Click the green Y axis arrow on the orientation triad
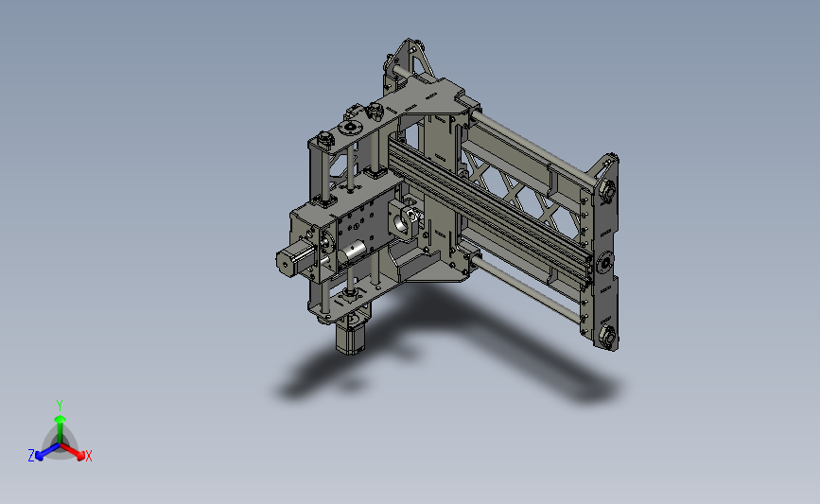This screenshot has height=504, width=820. click(x=60, y=429)
